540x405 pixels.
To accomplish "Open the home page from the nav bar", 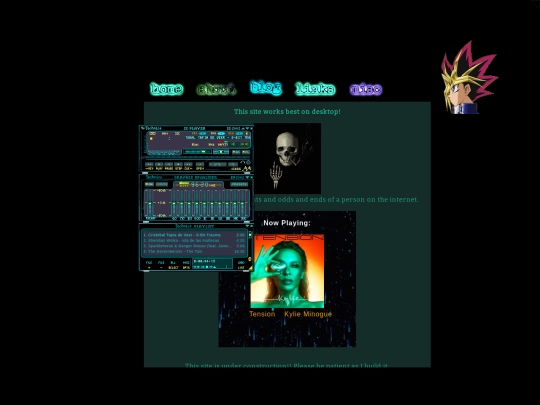I will click(x=167, y=89).
